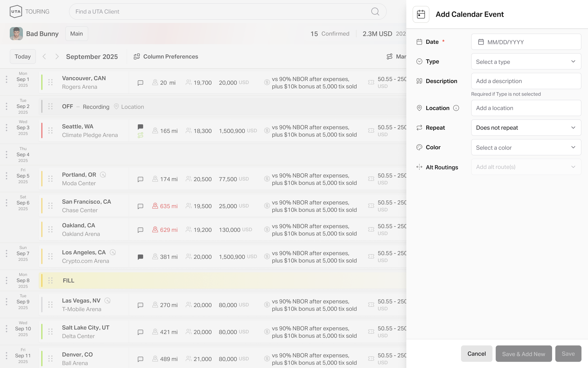The image size is (588, 368).
Task: Grab the drag handle on FILL row
Action: pyautogui.click(x=50, y=280)
